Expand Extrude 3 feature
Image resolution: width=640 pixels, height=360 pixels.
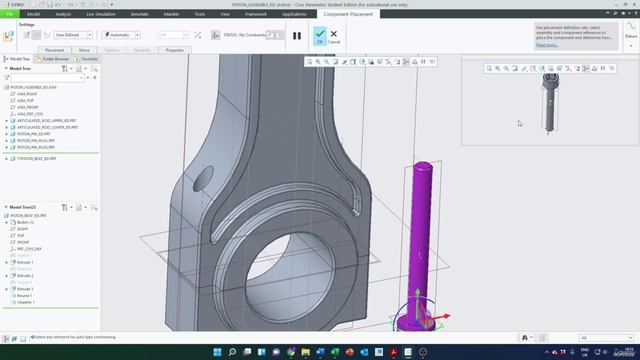pyautogui.click(x=6, y=289)
